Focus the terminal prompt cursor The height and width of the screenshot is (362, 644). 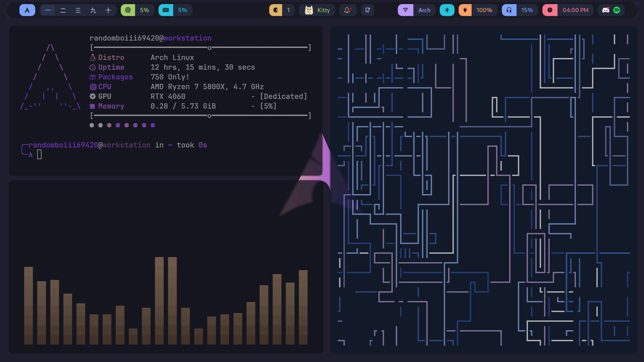40,155
